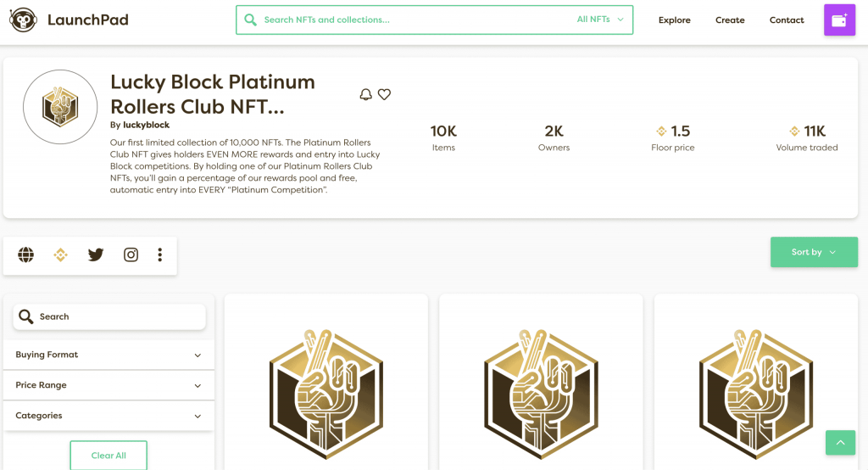
Task: Click the notification bell icon
Action: tap(366, 94)
